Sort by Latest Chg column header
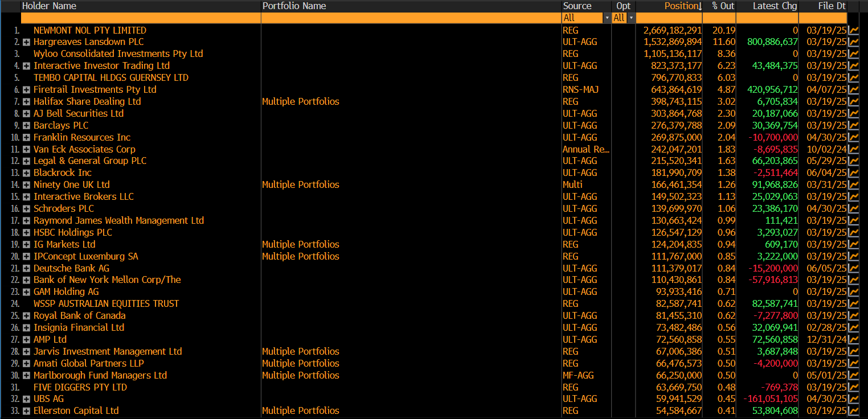 point(775,6)
